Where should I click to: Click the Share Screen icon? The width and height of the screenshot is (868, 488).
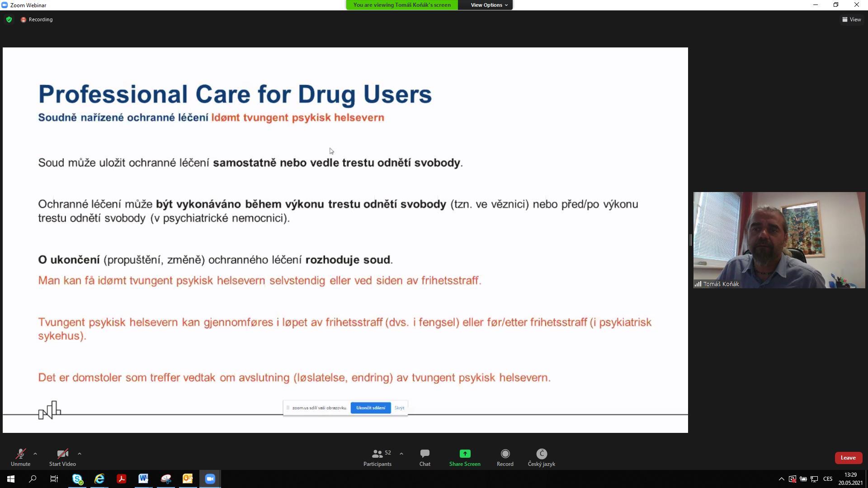tap(464, 454)
